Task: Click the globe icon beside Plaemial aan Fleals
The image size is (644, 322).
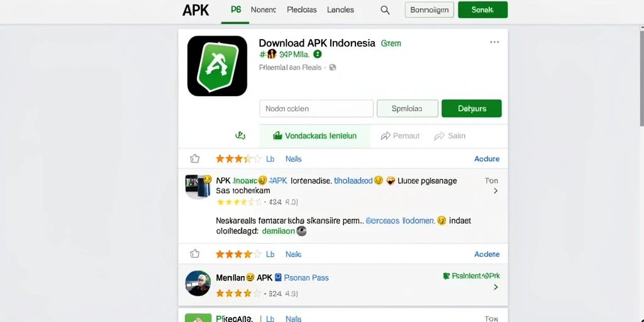Action: 333,67
